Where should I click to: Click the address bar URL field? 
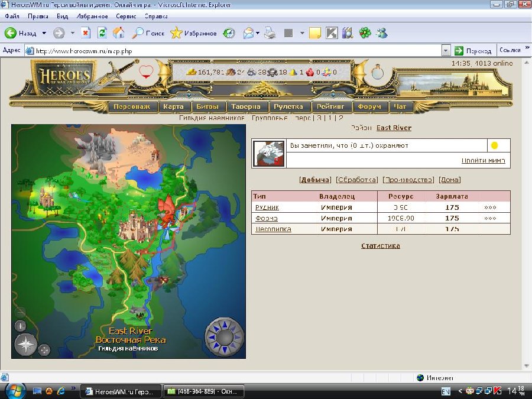pos(233,51)
